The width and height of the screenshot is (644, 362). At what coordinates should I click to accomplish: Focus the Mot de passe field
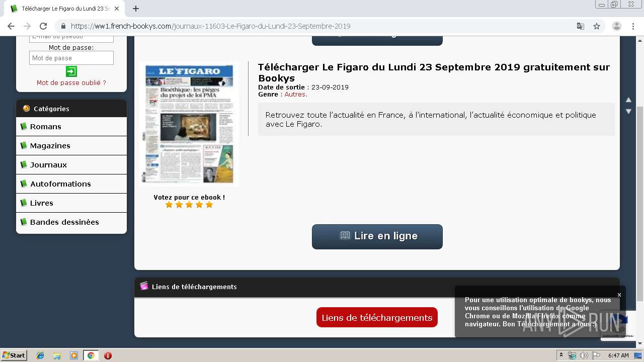click(71, 58)
